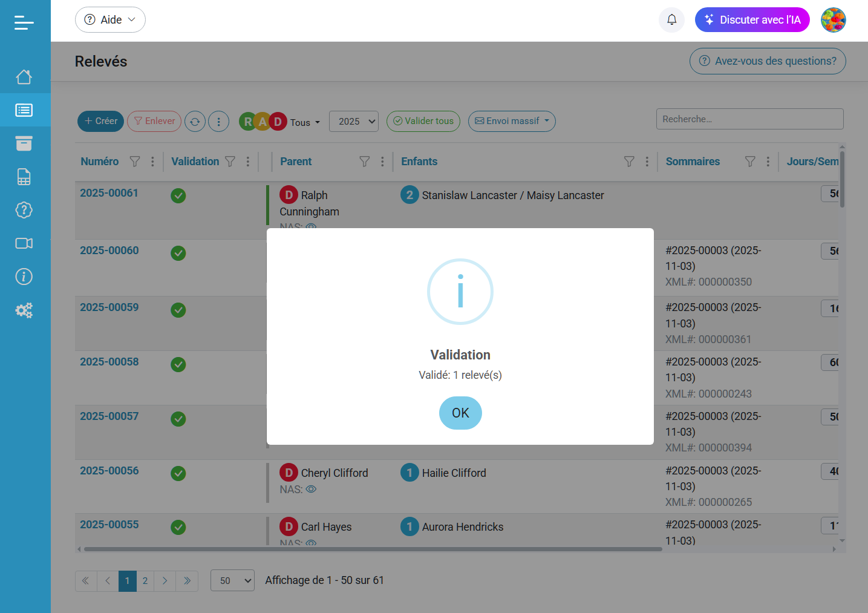
Task: Click the Recherche search field
Action: 749,119
